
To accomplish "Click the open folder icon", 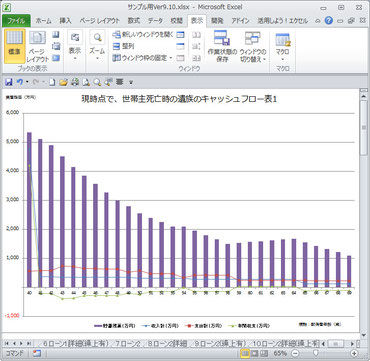I will click(x=63, y=82).
